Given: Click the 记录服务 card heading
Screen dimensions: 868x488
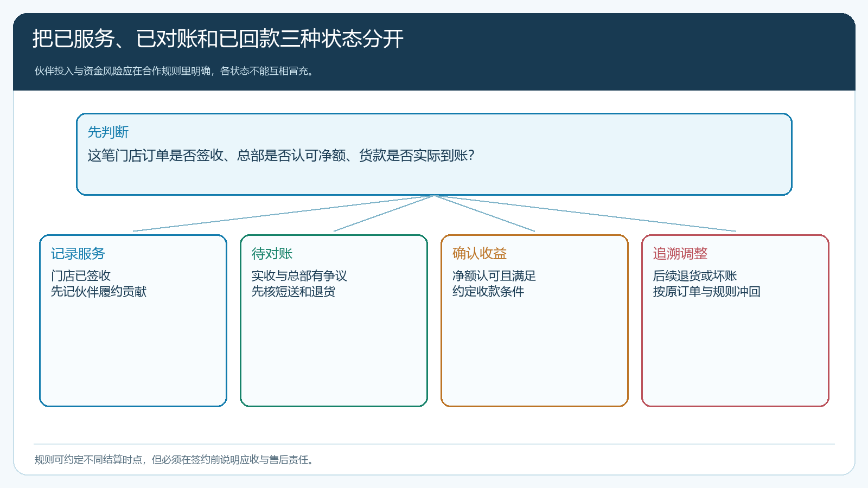Looking at the screenshot, I should click(78, 253).
